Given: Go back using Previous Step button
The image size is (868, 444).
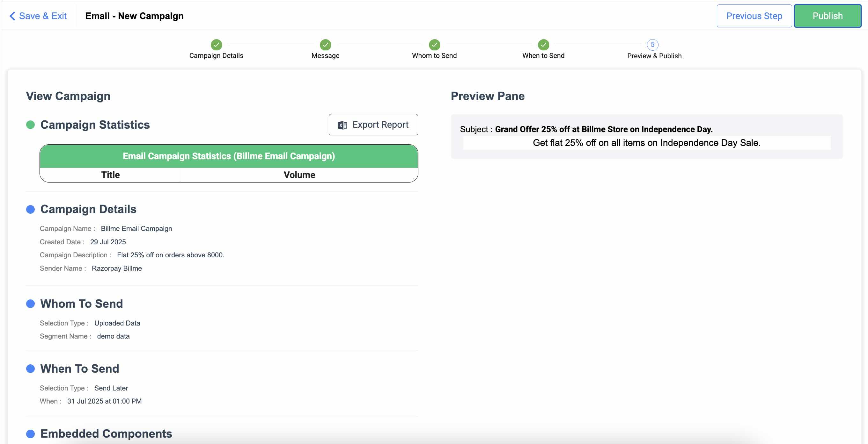Looking at the screenshot, I should tap(754, 16).
